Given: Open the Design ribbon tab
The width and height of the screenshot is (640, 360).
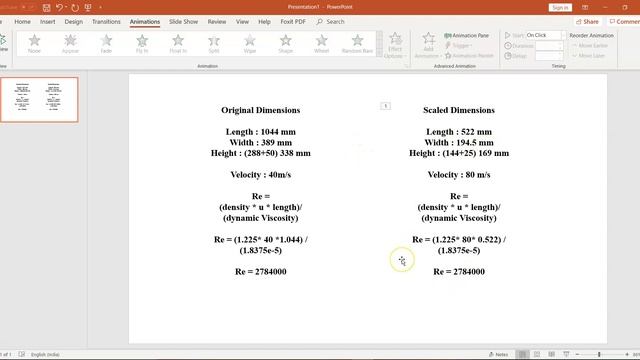Looking at the screenshot, I should tap(73, 22).
